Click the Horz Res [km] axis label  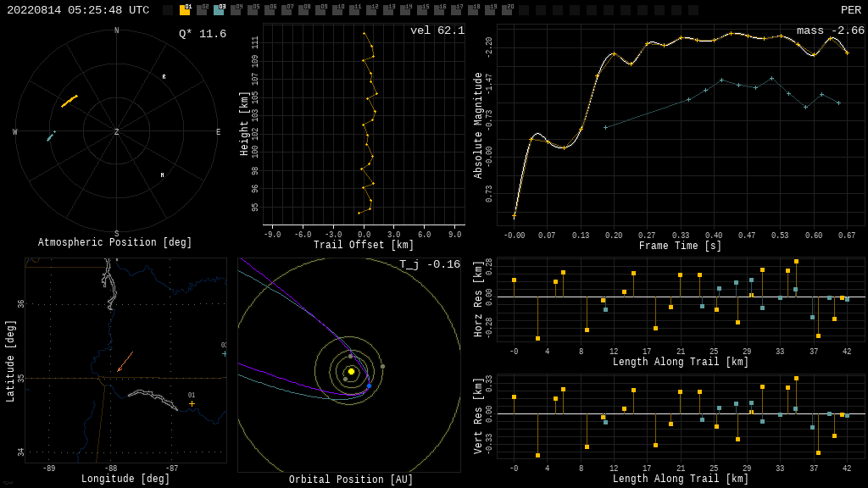[x=478, y=299]
